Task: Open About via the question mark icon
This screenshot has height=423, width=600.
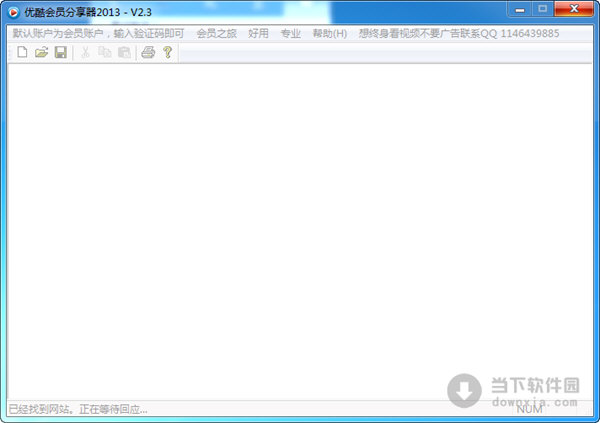Action: [x=168, y=52]
